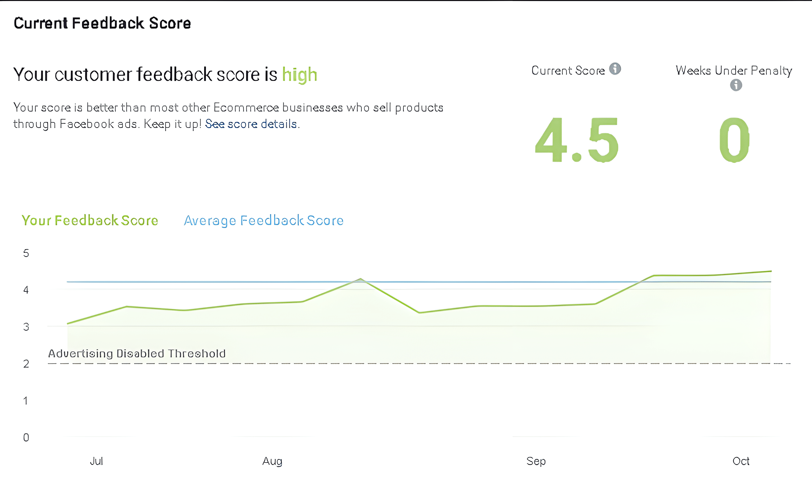Click the Oct label on x-axis

pos(740,461)
